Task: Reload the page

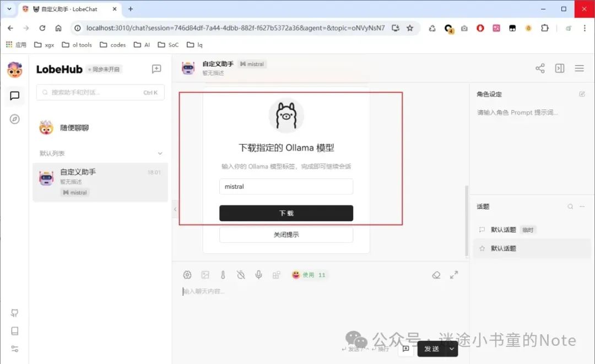Action: (x=42, y=28)
